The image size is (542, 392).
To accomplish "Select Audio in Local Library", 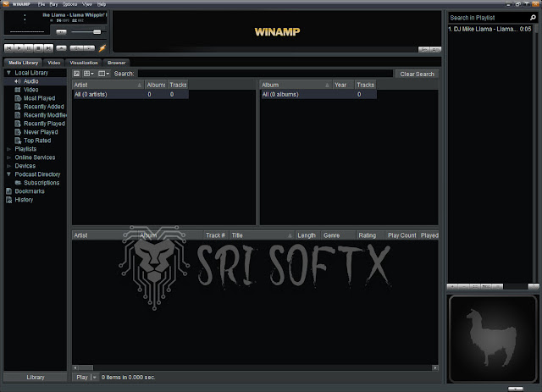I will [x=30, y=81].
